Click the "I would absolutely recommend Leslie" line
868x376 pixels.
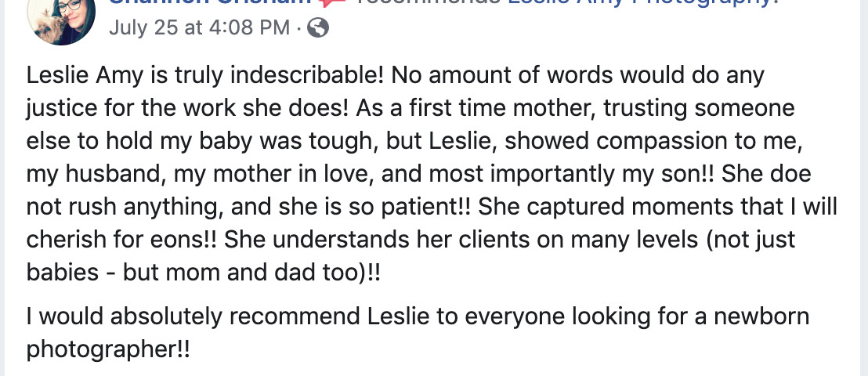(x=417, y=316)
